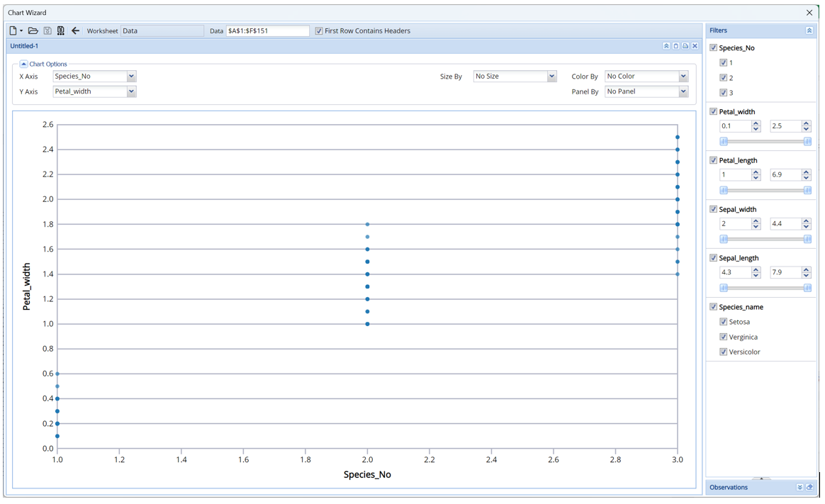This screenshot has width=825, height=504.
Task: Click the copy chart icon on Untitled-1
Action: coord(675,45)
